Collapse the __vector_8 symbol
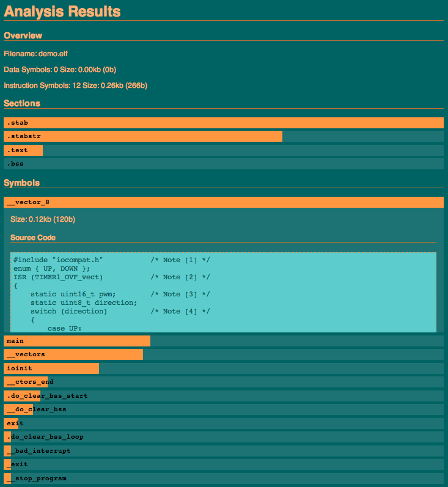This screenshot has width=448, height=487. (x=224, y=202)
